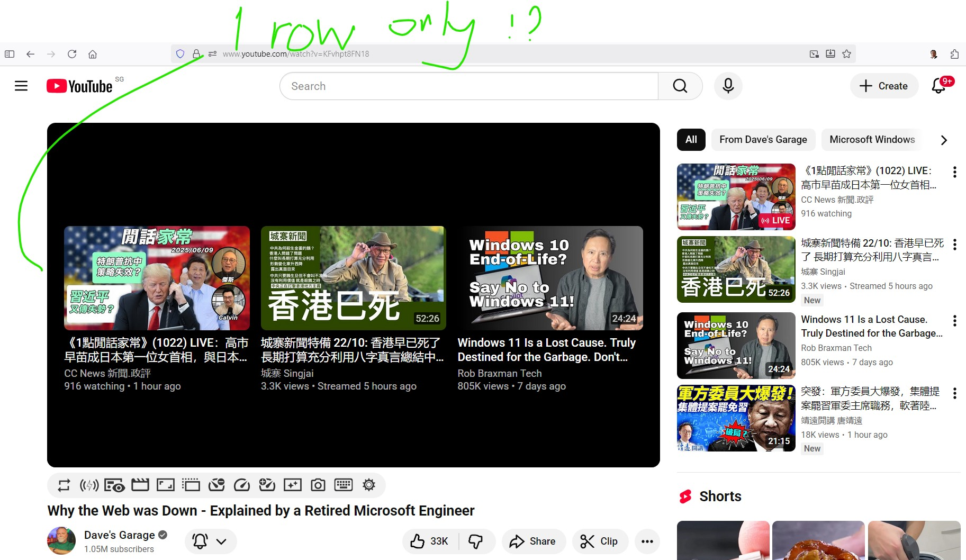Increase playback speed using the plus speedometer icon
966x560 pixels.
[x=267, y=485]
